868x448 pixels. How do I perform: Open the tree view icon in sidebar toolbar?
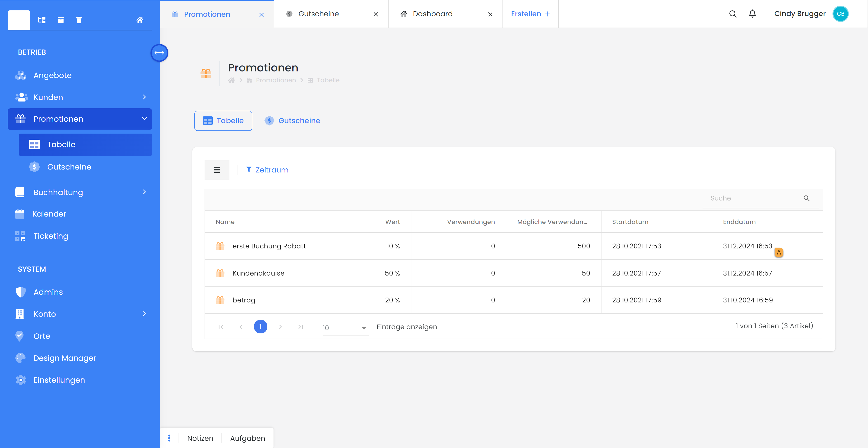[42, 20]
